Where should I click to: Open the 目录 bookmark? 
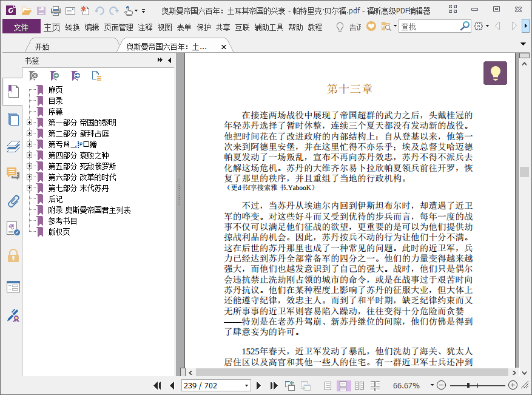[55, 101]
